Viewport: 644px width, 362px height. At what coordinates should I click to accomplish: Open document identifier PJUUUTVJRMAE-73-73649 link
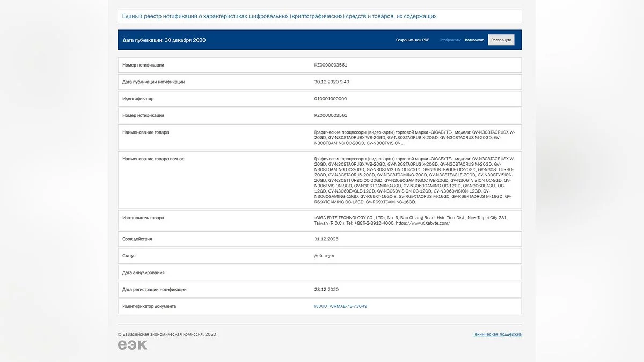[x=341, y=306]
